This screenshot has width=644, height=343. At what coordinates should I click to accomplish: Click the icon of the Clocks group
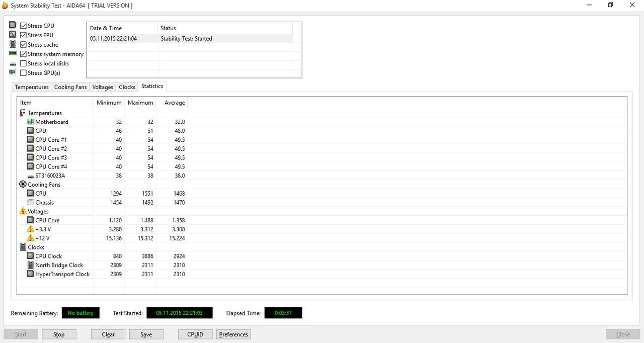23,247
